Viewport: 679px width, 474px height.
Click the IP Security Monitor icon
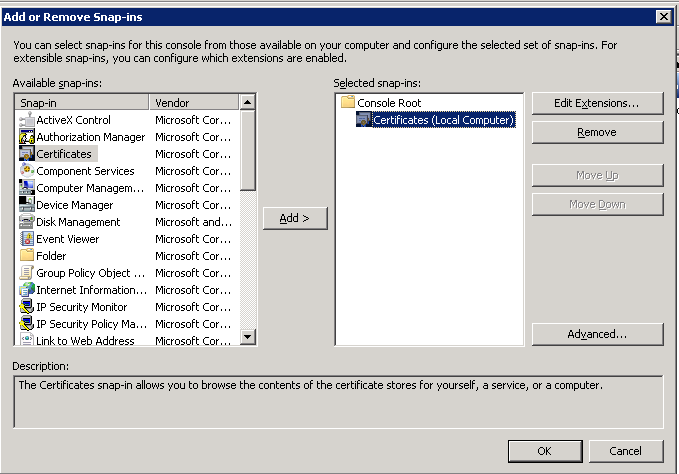[x=27, y=306]
